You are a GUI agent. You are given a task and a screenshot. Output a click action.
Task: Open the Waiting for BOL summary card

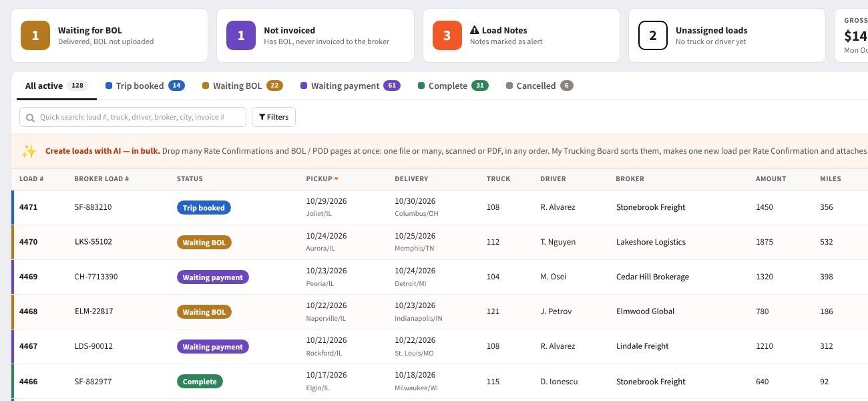(110, 35)
